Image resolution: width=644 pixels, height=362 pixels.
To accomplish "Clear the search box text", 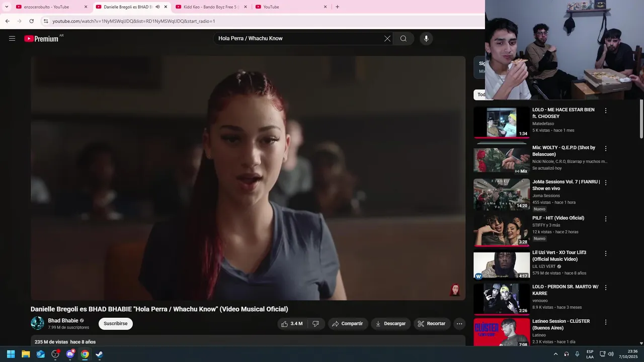I will point(387,39).
